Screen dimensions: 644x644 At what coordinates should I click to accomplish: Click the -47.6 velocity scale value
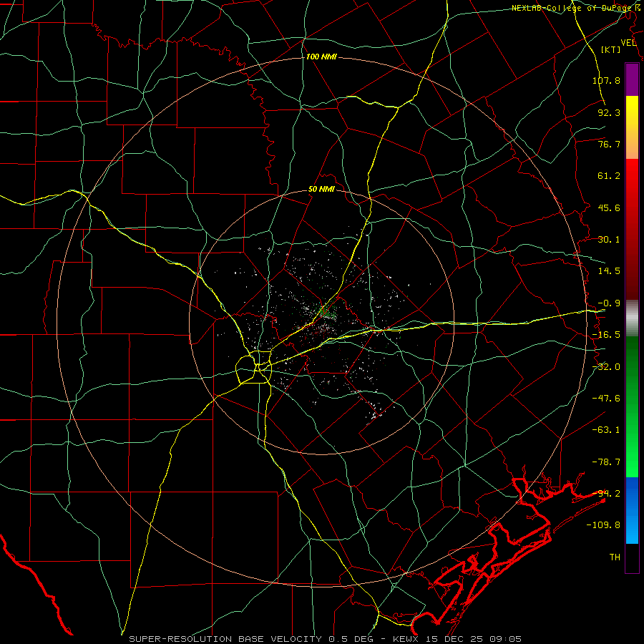606,399
